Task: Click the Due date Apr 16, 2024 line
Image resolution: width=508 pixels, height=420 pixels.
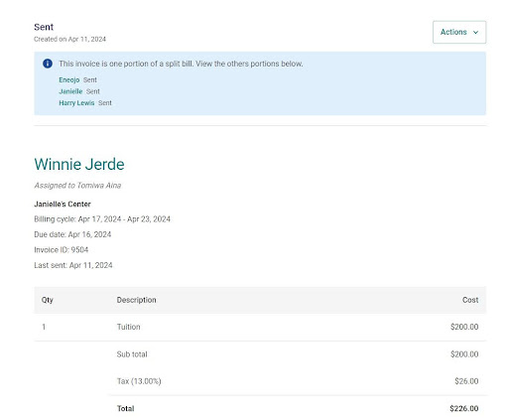Action: point(72,234)
